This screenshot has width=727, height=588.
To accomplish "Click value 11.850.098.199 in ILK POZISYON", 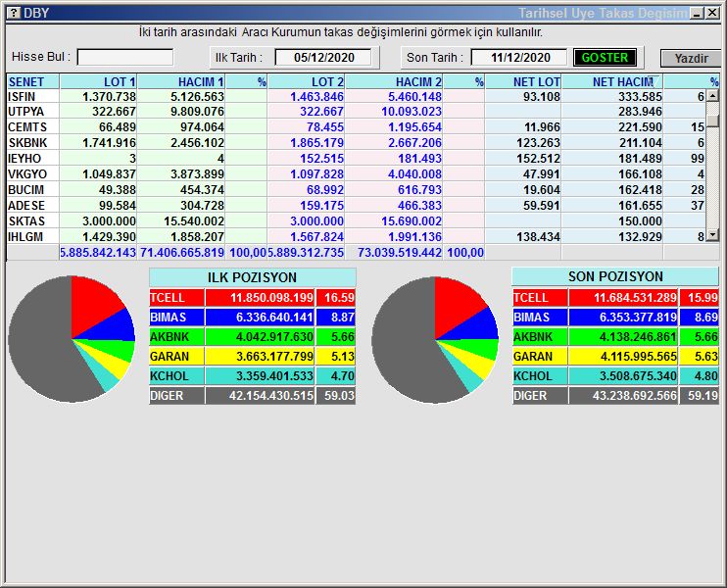I will (x=271, y=298).
